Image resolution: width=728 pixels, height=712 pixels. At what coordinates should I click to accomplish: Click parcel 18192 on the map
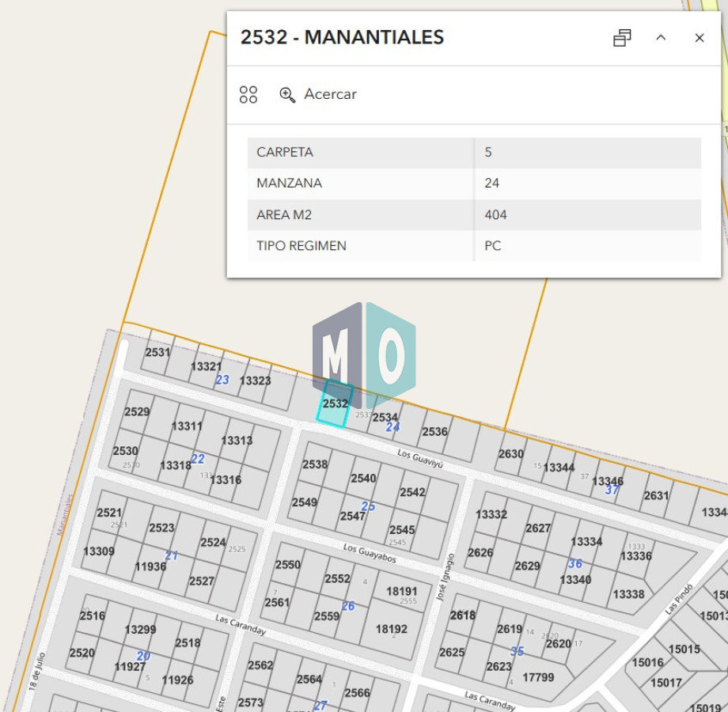pos(392,629)
